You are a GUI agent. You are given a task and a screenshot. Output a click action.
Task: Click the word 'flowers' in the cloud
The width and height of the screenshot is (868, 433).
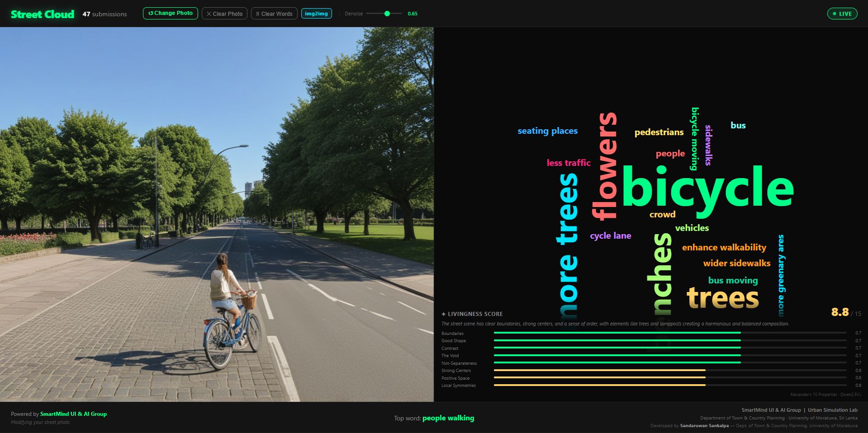point(605,166)
